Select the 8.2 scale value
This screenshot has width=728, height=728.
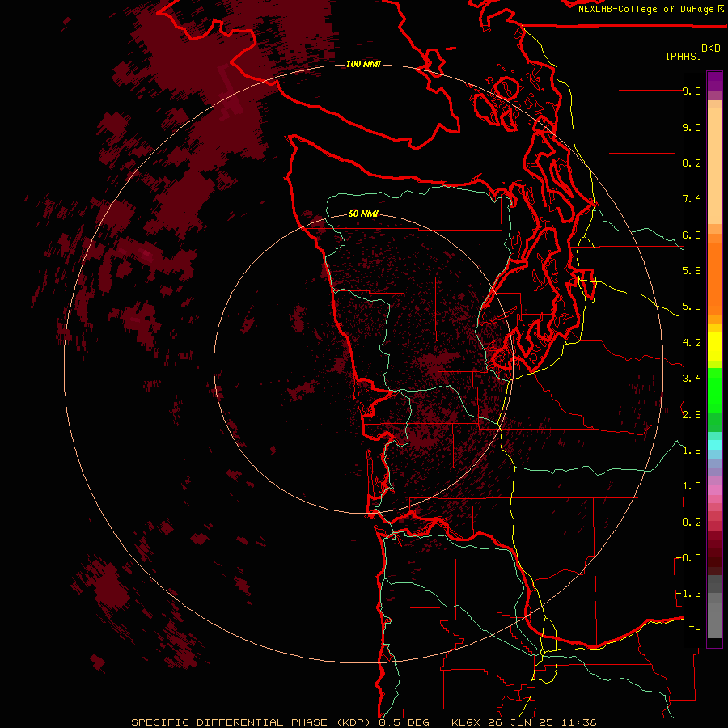tap(692, 163)
